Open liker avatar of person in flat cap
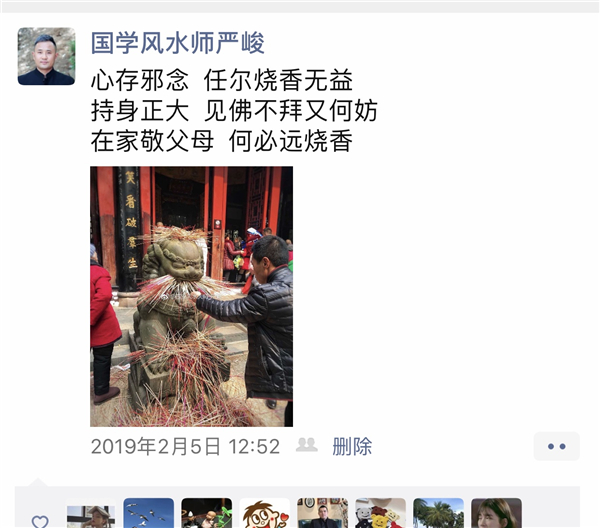 tap(91, 513)
